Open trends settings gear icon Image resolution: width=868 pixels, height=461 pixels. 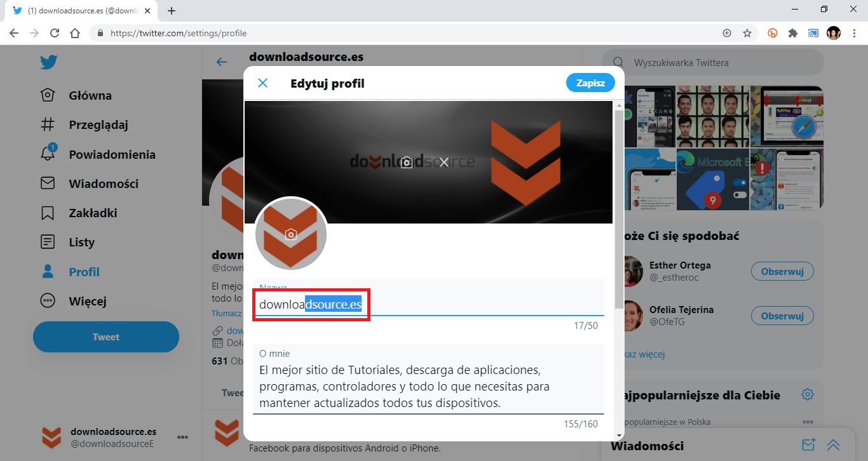coord(808,394)
